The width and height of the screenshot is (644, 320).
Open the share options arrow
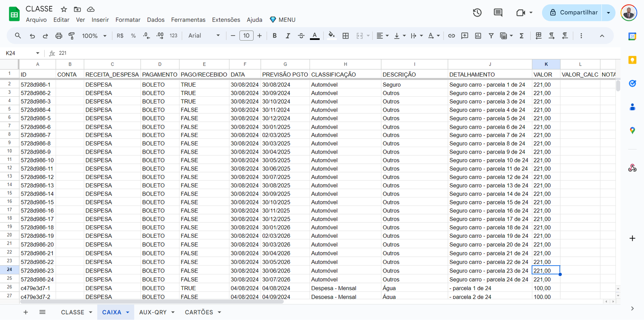(x=609, y=12)
